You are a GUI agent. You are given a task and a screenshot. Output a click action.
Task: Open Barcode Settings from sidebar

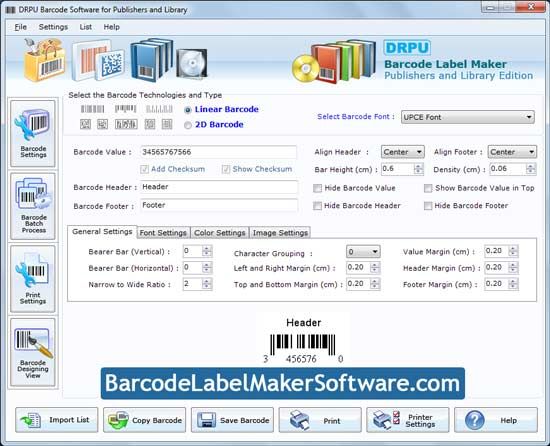click(x=33, y=133)
